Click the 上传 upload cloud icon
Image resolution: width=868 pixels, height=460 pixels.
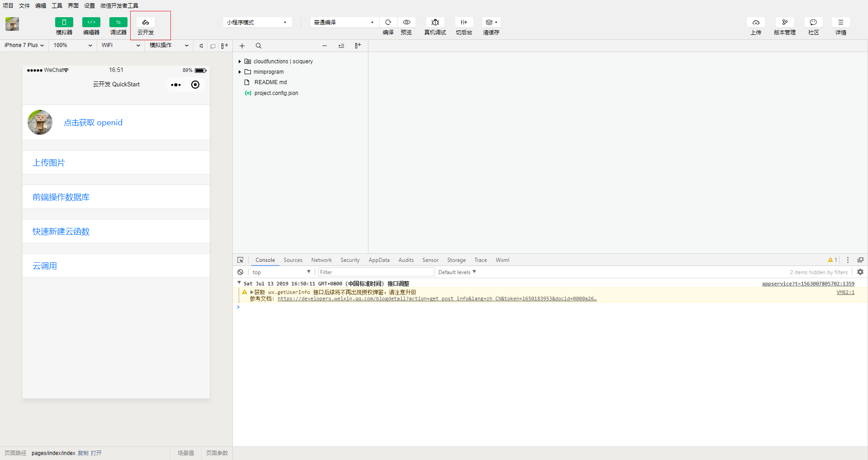[x=756, y=23]
